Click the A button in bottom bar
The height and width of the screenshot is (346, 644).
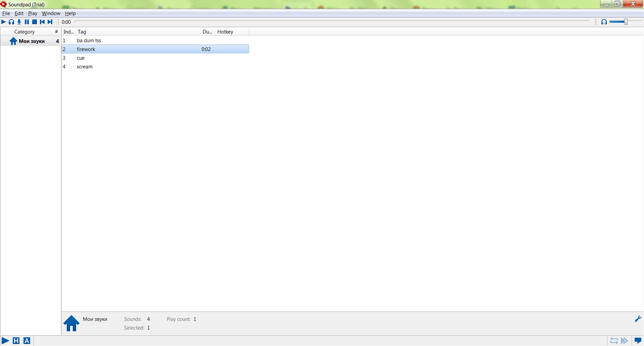(27, 340)
